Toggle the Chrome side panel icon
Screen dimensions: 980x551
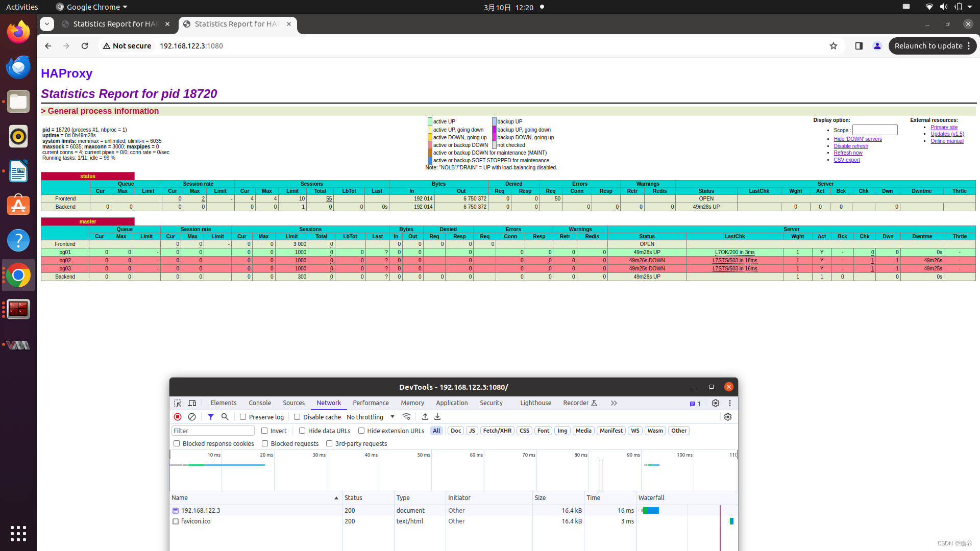click(x=859, y=46)
